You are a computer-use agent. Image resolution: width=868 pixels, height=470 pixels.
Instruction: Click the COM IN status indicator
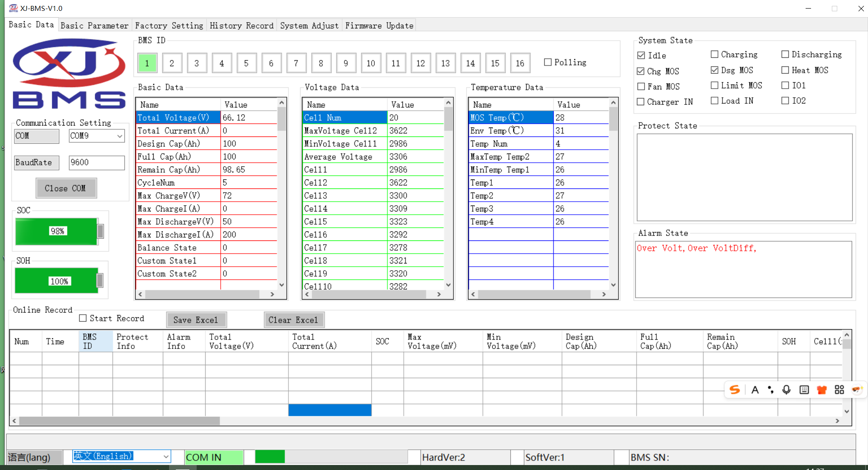(214, 457)
